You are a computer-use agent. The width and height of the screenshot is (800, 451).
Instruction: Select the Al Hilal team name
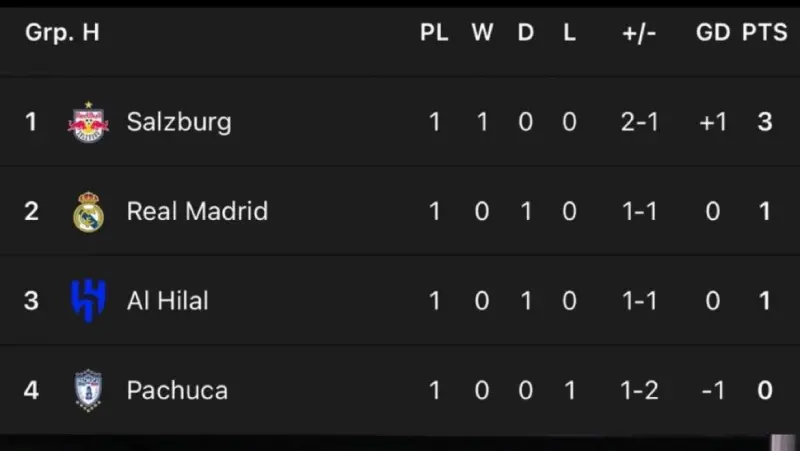[168, 300]
